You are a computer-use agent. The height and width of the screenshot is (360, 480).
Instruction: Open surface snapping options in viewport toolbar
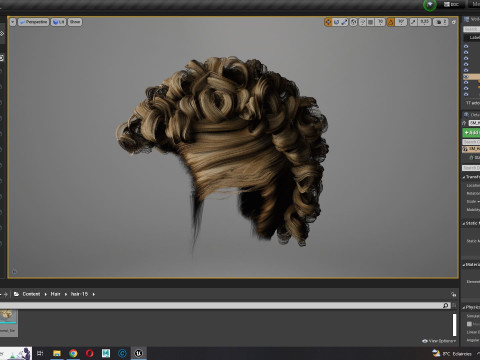tap(362, 22)
